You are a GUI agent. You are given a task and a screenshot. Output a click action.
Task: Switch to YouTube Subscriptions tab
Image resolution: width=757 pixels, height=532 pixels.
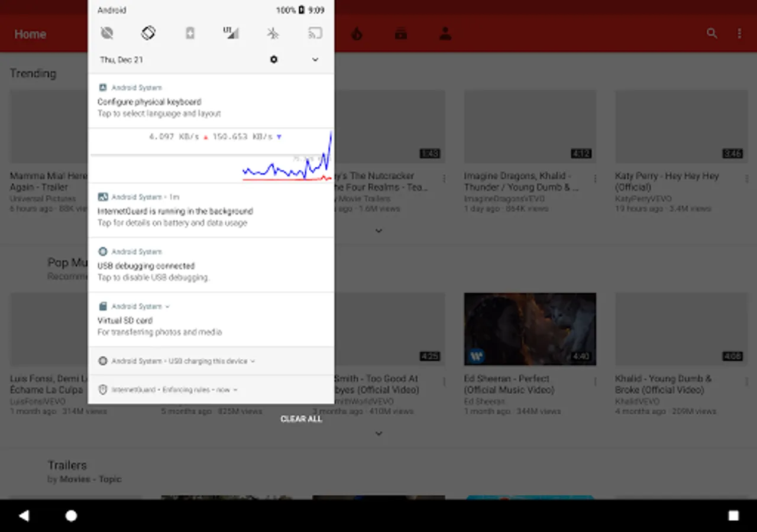click(x=401, y=34)
